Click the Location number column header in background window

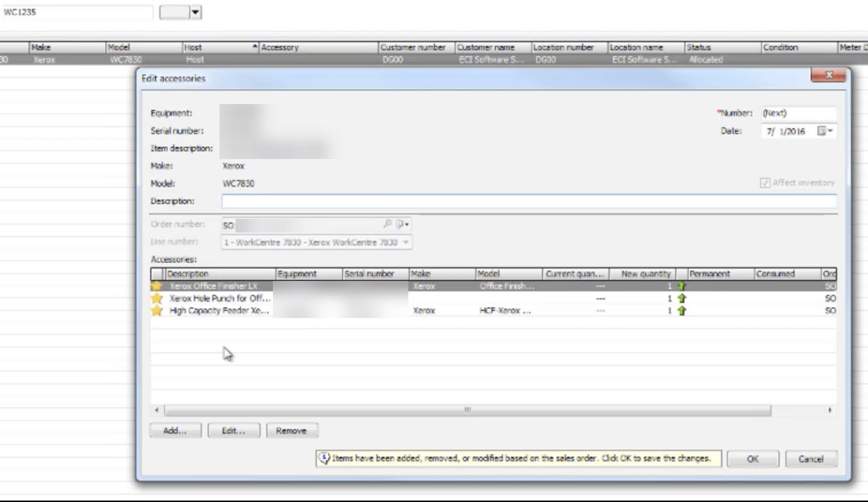tap(569, 48)
